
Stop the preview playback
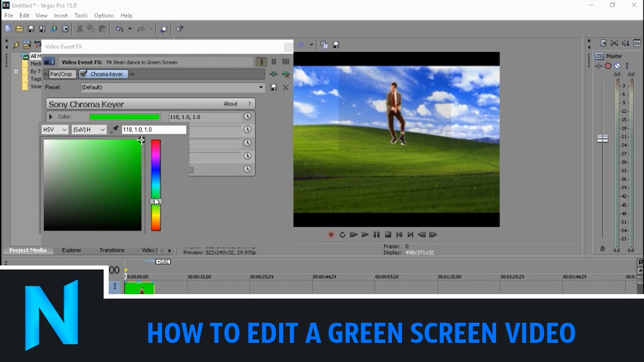(x=388, y=235)
